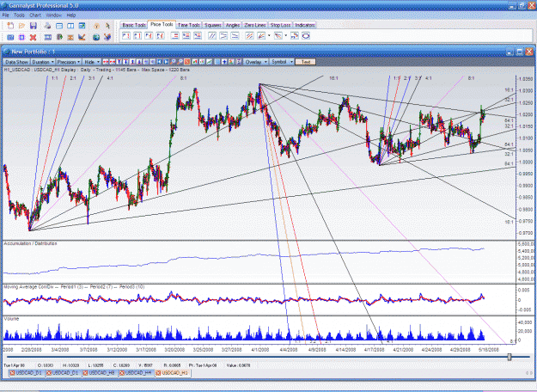Click the red X delete icon in main toolbar
The height and width of the screenshot is (392, 537).
tap(33, 37)
